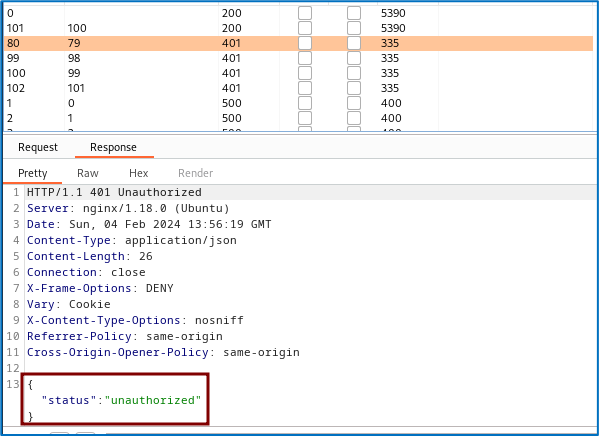Screen dimensions: 599x436
Task: Click the Vary: Cookie header
Action: click(69, 304)
